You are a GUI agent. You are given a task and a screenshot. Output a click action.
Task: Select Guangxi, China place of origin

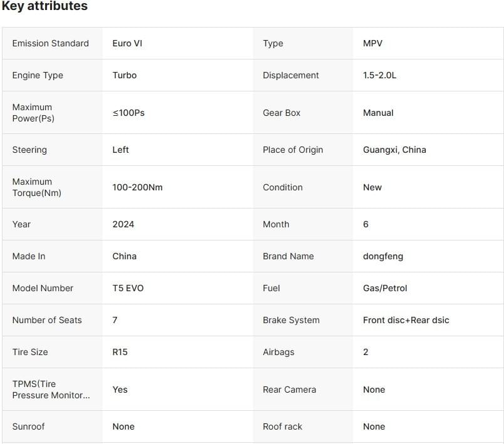(x=394, y=150)
